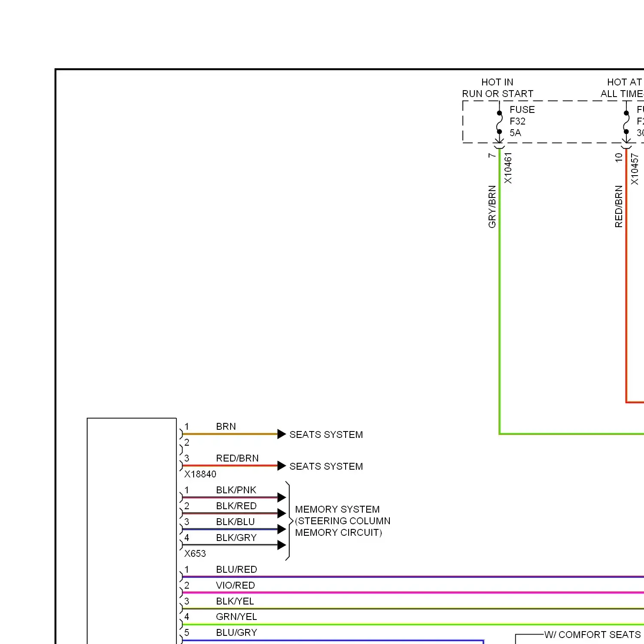This screenshot has width=644, height=644.
Task: Select the BLK/GRY wire label
Action: pos(236,538)
